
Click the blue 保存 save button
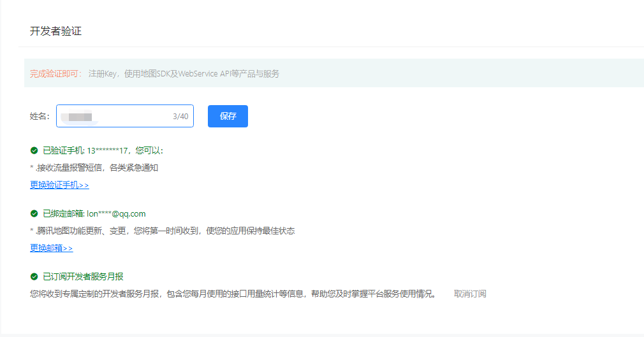point(228,116)
